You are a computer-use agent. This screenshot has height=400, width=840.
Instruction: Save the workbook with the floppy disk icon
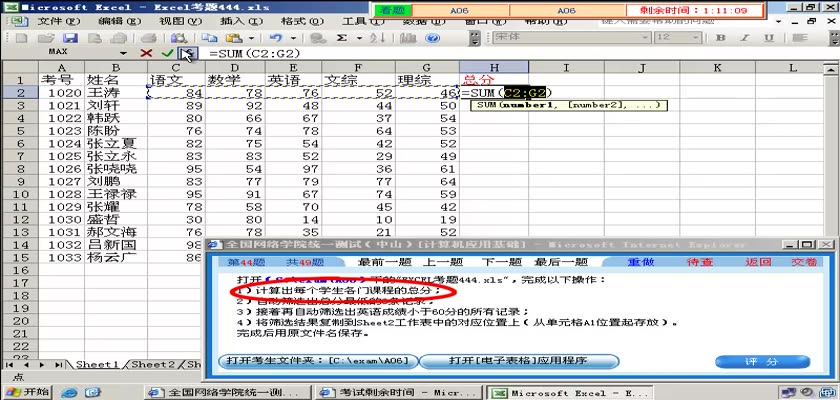point(71,38)
